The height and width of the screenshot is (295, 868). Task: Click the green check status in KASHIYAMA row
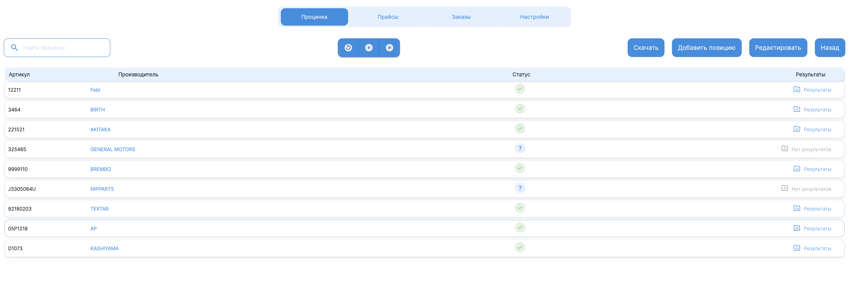pos(520,248)
